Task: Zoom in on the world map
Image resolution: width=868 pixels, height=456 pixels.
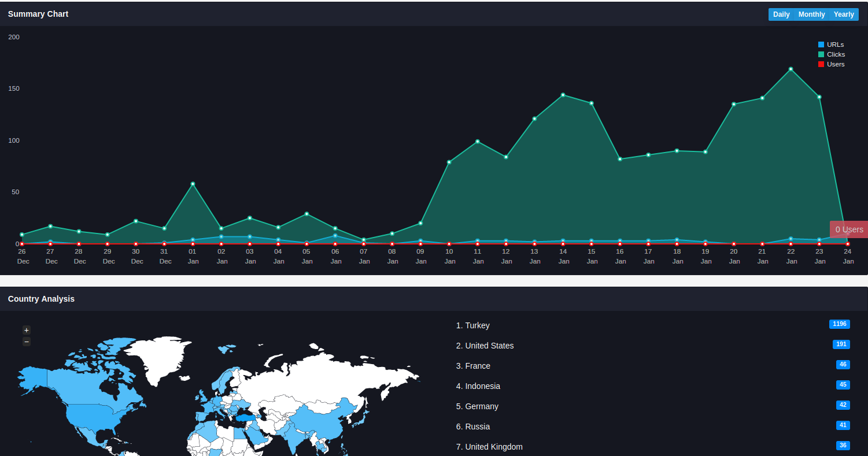Action: click(27, 330)
